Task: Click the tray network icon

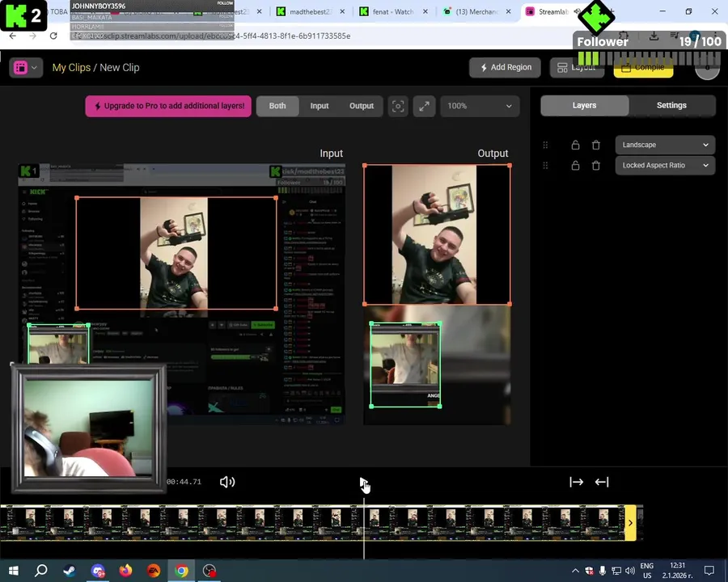Action: tap(616, 571)
